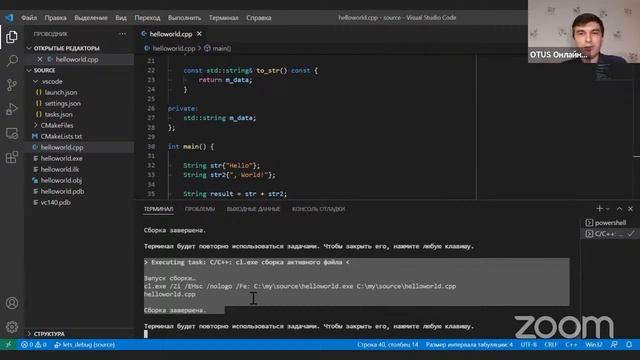Open the Accounts menu icon
The image size is (640, 360).
[x=12, y=303]
